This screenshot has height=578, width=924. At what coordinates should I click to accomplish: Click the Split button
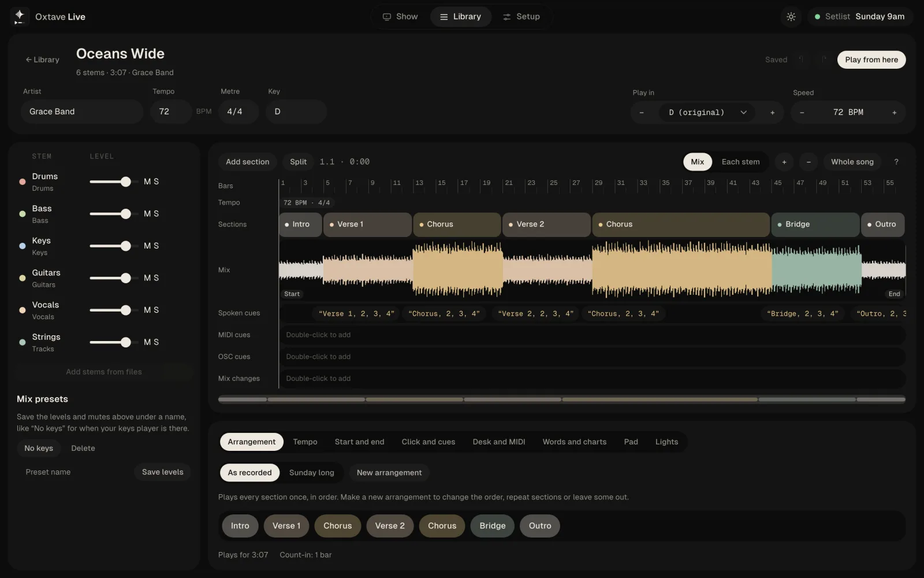(298, 162)
